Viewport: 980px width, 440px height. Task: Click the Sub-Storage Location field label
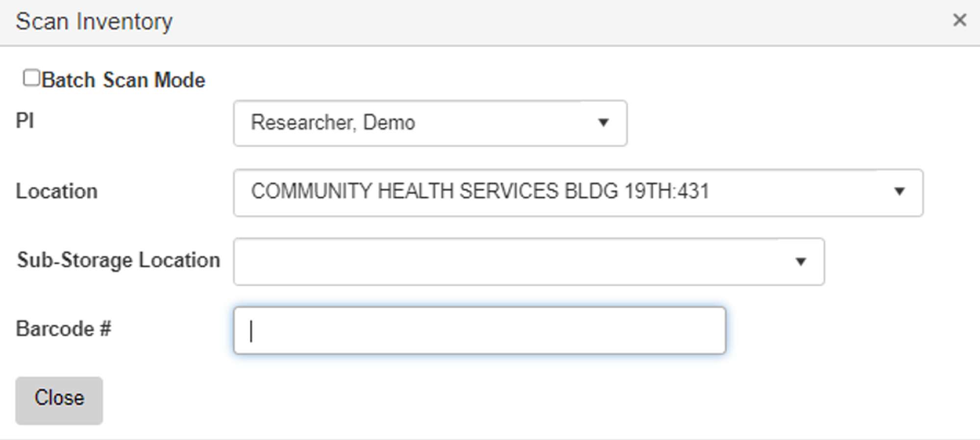tap(118, 260)
